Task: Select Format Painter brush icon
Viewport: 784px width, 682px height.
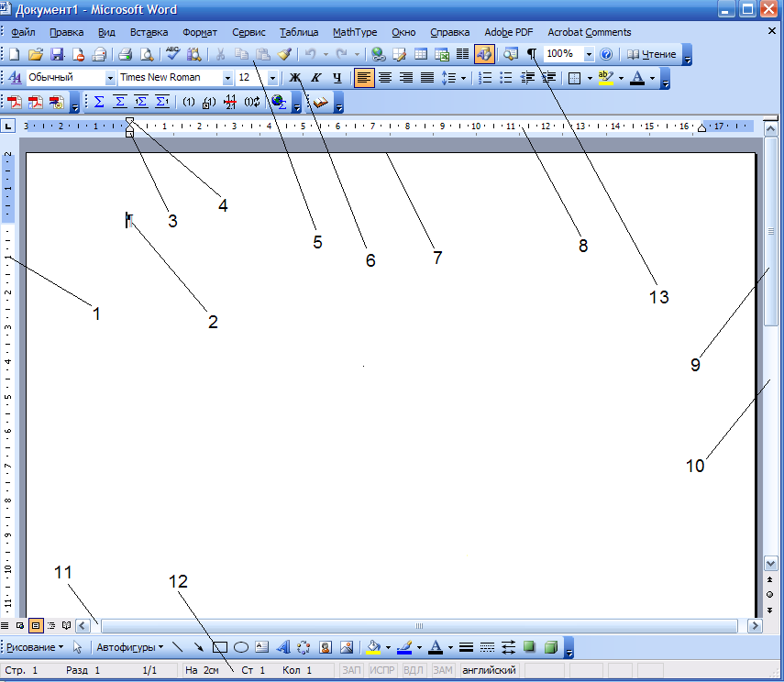Action: pyautogui.click(x=284, y=54)
